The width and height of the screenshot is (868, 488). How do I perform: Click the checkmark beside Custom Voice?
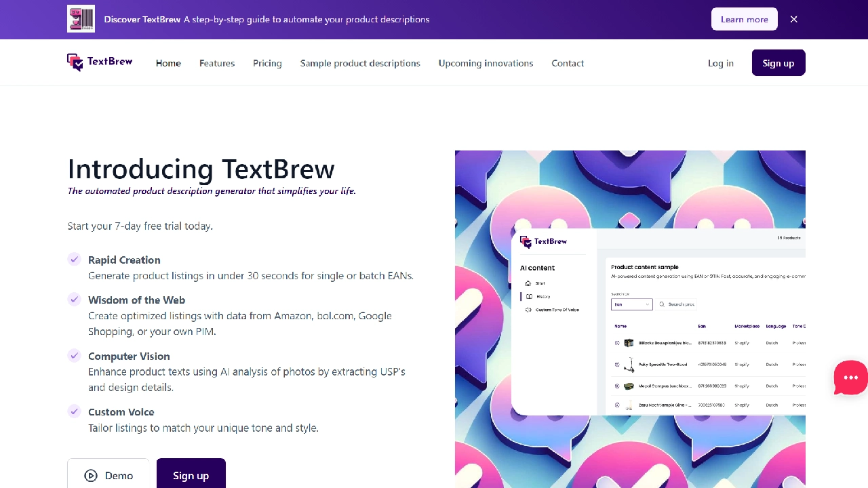click(x=75, y=411)
